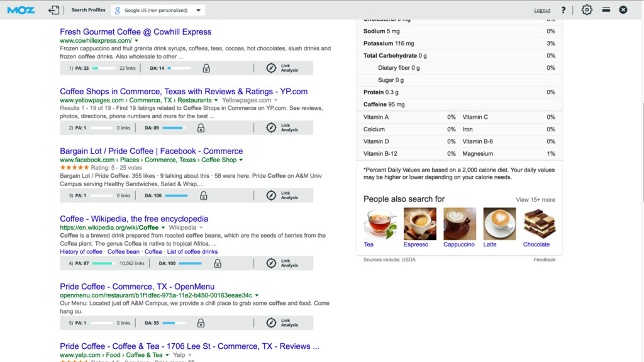Click compass icon in Wikipedia metrics row
The width and height of the screenshot is (644, 362).
271,263
